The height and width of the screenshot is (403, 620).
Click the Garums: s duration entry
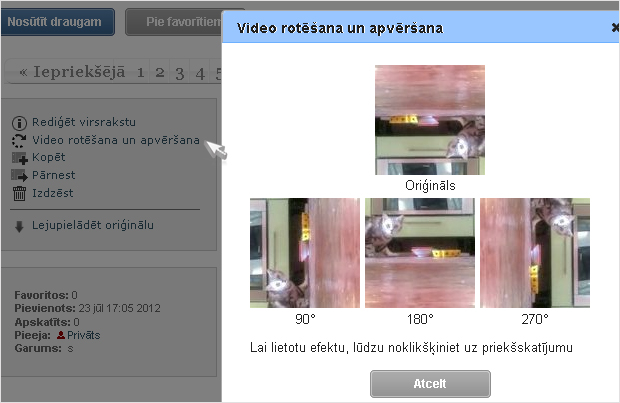(44, 348)
